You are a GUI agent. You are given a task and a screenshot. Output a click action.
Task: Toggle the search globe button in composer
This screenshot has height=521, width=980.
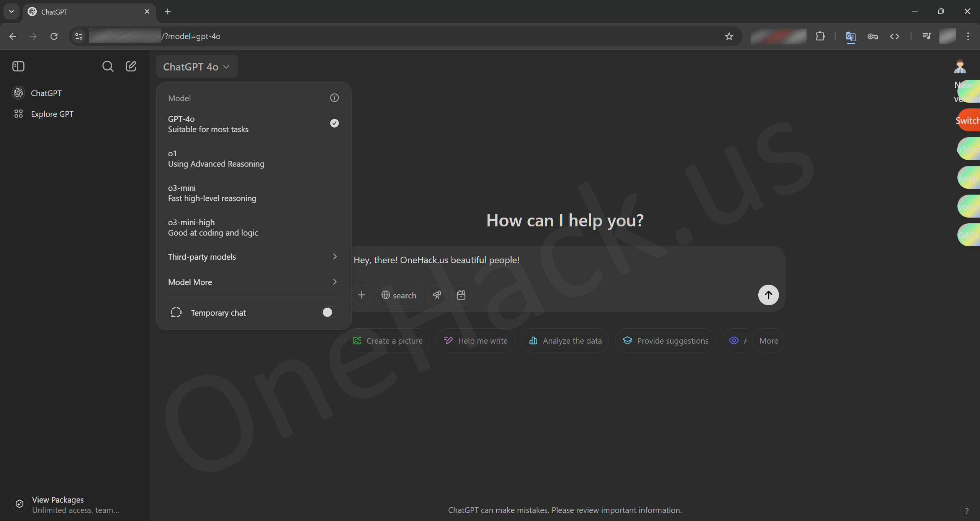(x=399, y=295)
